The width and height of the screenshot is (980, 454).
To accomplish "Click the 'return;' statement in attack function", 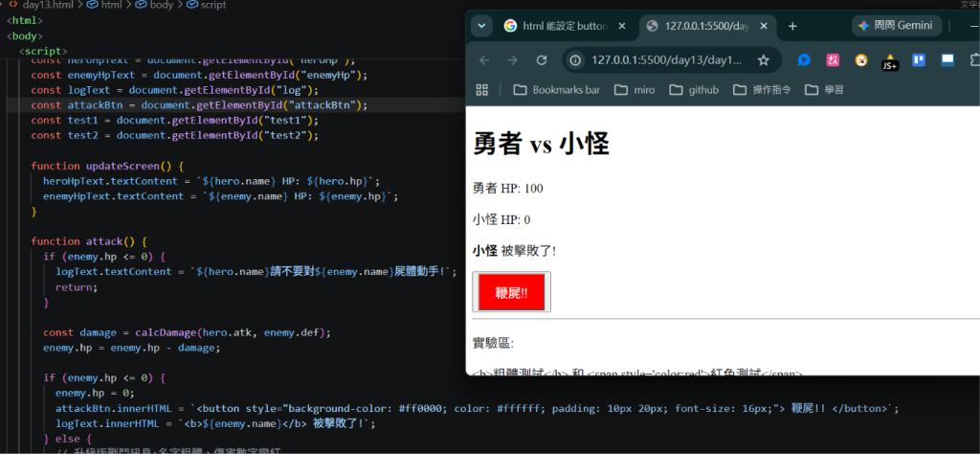I will (77, 287).
